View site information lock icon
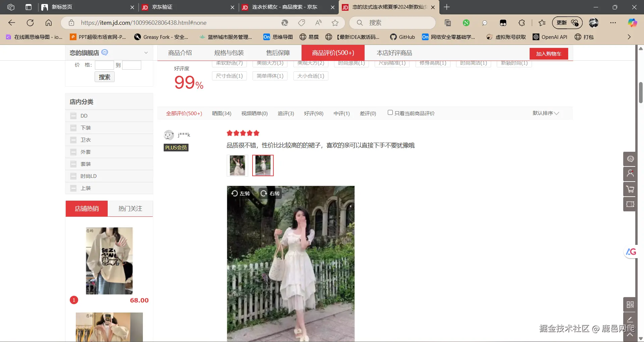The width and height of the screenshot is (644, 342). click(x=71, y=23)
